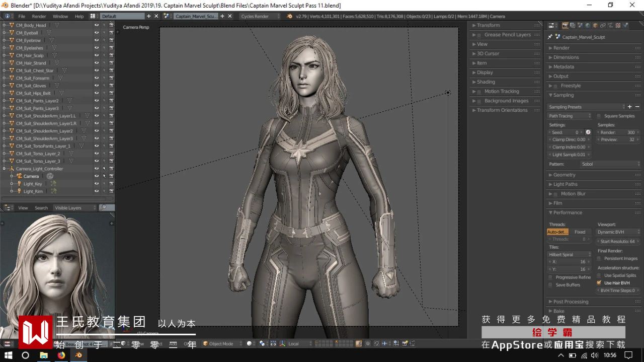Add a new scene with plus

coord(222,16)
